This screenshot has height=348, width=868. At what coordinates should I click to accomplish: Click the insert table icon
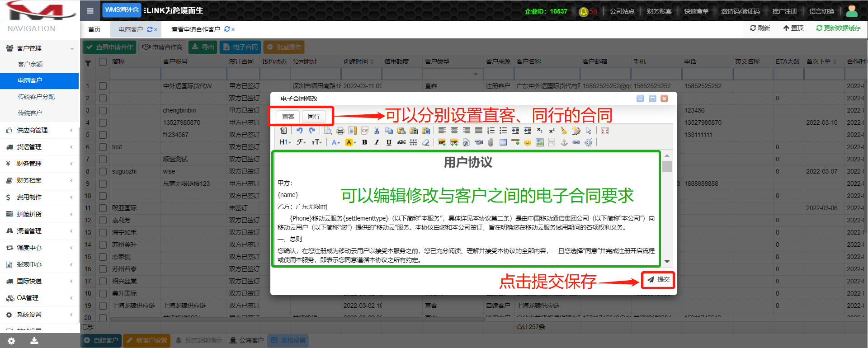503,142
